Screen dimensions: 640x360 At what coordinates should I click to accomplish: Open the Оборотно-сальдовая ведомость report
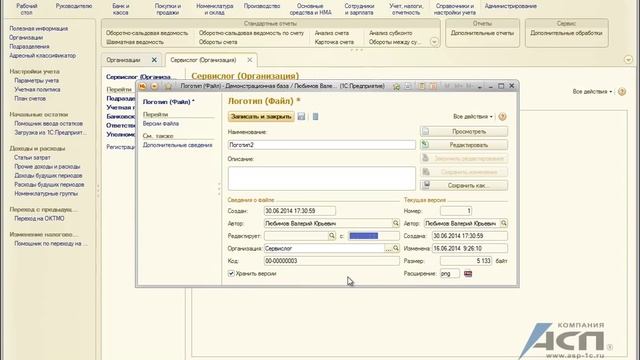[x=147, y=33]
